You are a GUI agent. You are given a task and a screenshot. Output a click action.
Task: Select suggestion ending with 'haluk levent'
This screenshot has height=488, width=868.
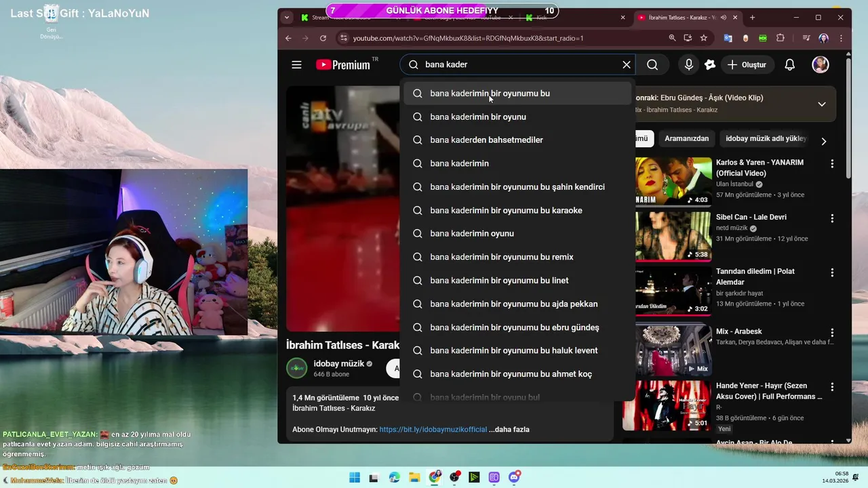tap(517, 350)
